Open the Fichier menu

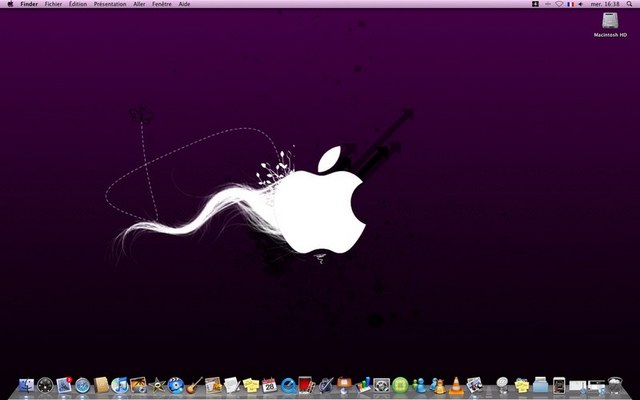[x=53, y=4]
